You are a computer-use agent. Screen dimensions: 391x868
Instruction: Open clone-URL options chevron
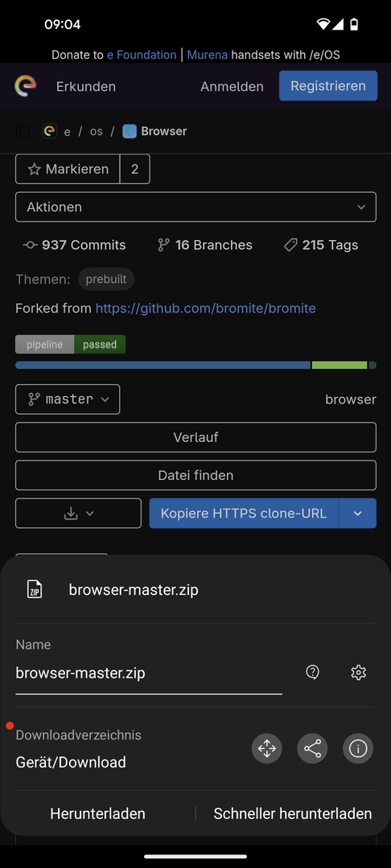[358, 513]
